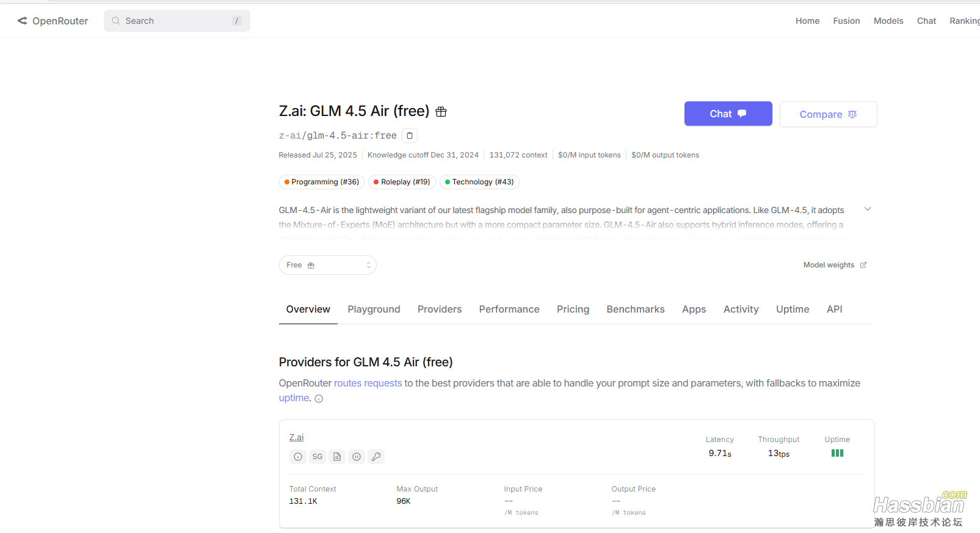Click the green uptime bars indicator
Screen dimensions: 980x533
pyautogui.click(x=837, y=453)
